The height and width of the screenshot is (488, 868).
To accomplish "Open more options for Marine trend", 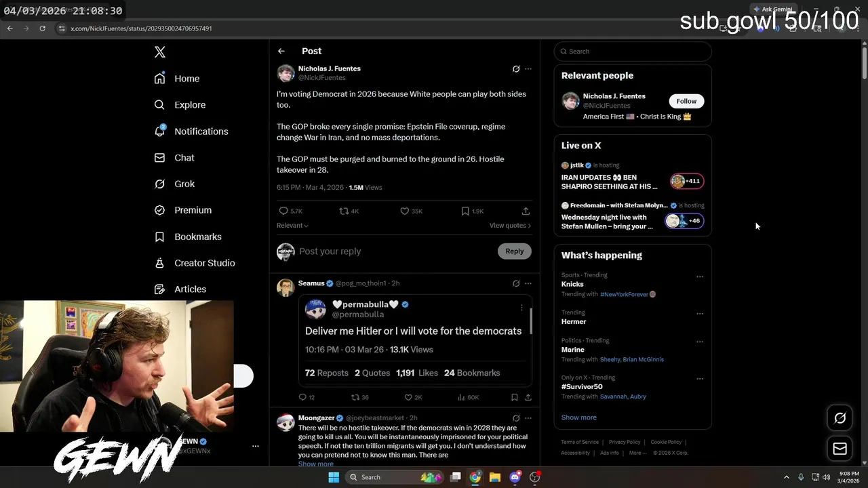I will point(700,342).
